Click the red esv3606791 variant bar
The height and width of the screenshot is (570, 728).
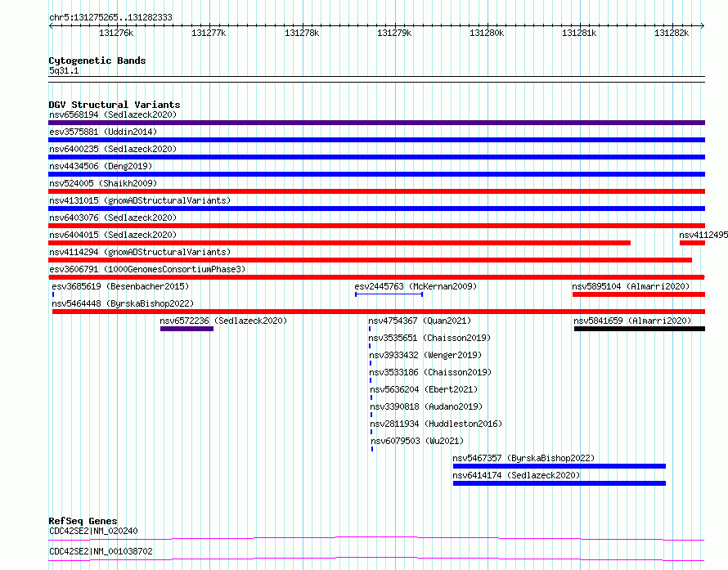click(x=376, y=277)
